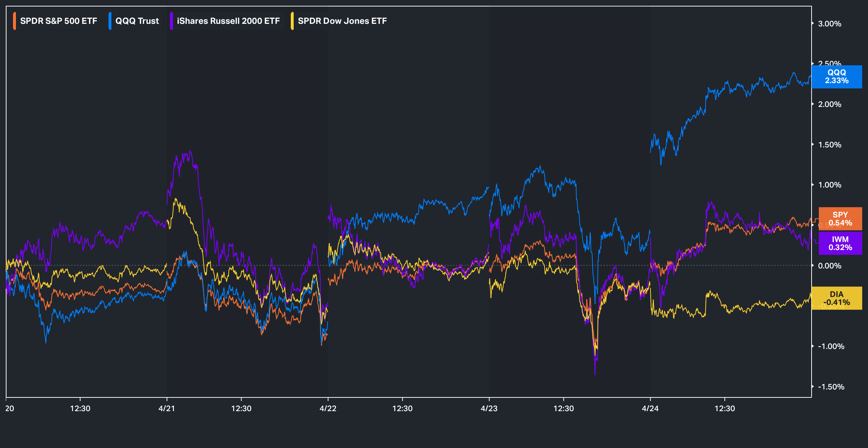Toggle the QQQ Trust legend item

pyautogui.click(x=137, y=21)
